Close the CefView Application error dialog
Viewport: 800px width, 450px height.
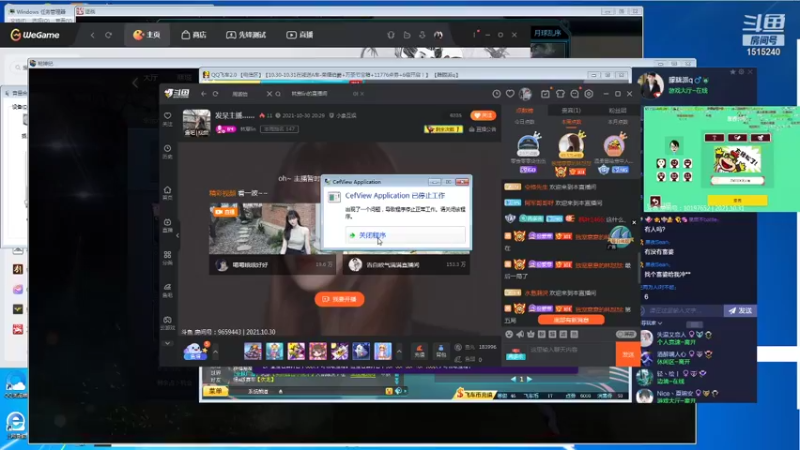coord(462,182)
